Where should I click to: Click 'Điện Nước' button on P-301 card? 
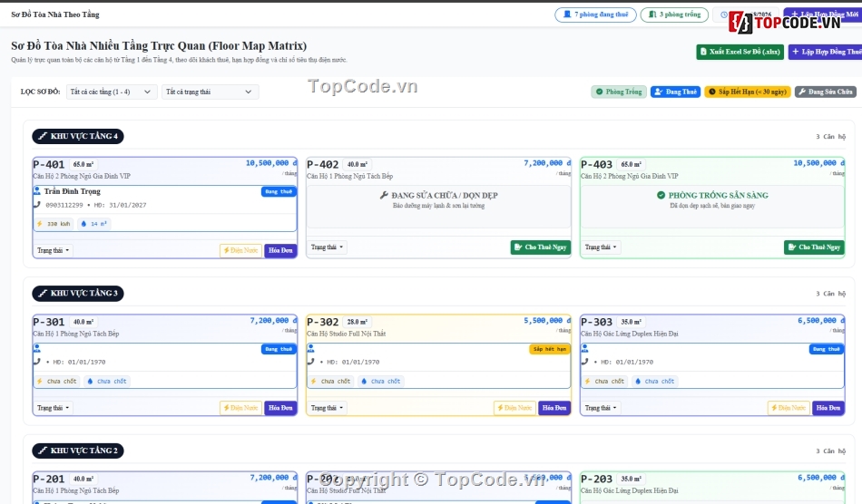[x=240, y=408]
